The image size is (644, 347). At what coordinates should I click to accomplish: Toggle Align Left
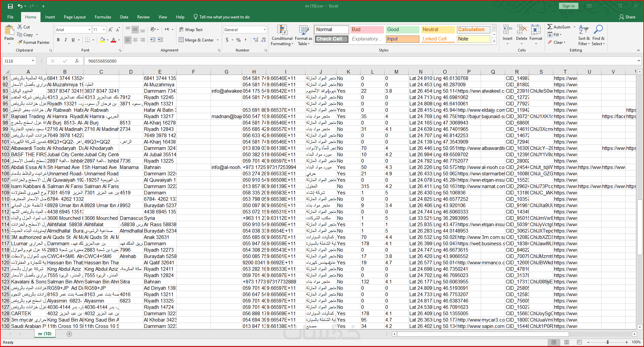tap(128, 40)
